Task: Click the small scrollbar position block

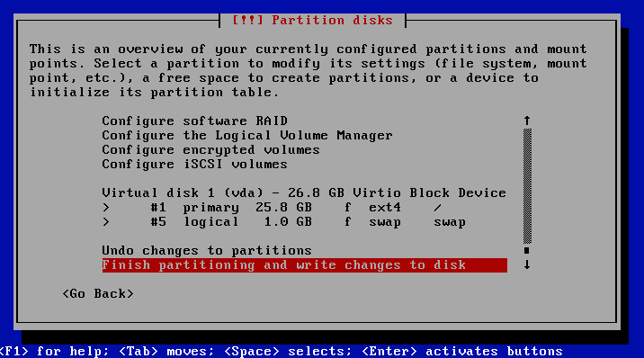Action: point(527,250)
